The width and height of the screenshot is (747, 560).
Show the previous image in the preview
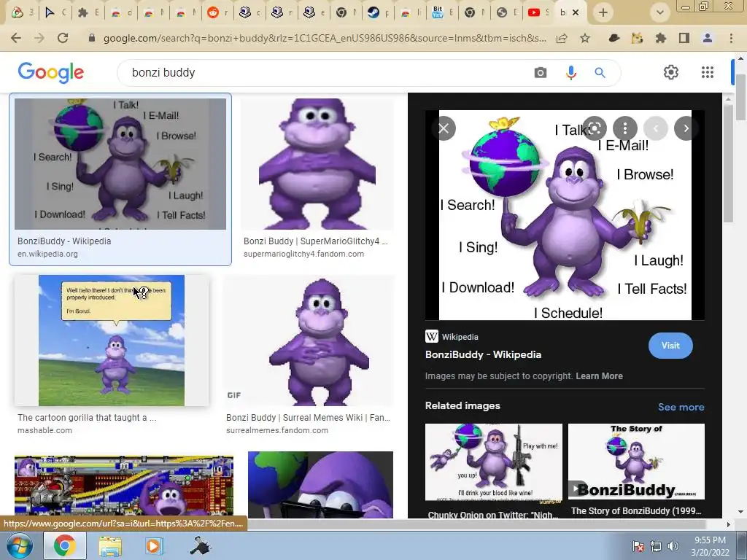pos(656,128)
